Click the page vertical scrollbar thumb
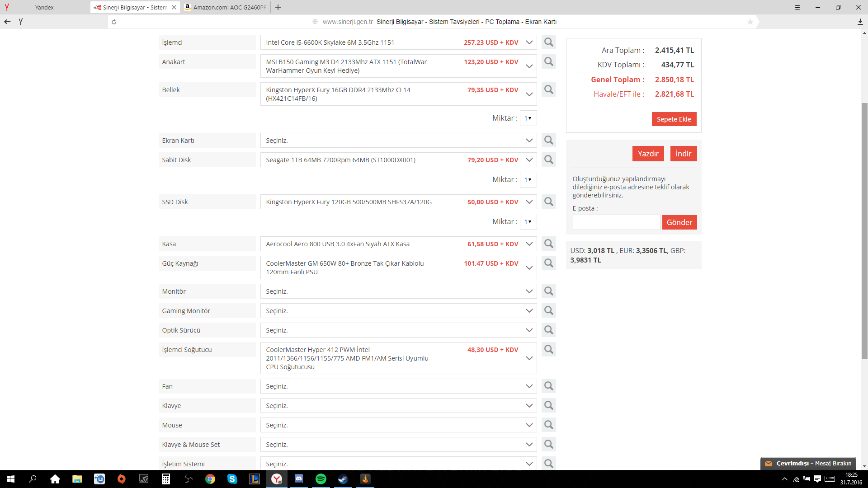 (864, 230)
